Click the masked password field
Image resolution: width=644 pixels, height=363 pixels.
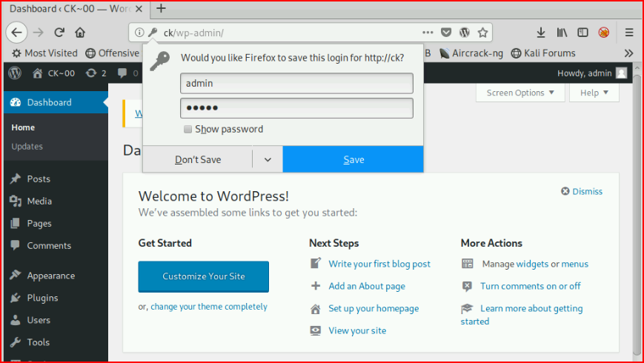point(296,108)
